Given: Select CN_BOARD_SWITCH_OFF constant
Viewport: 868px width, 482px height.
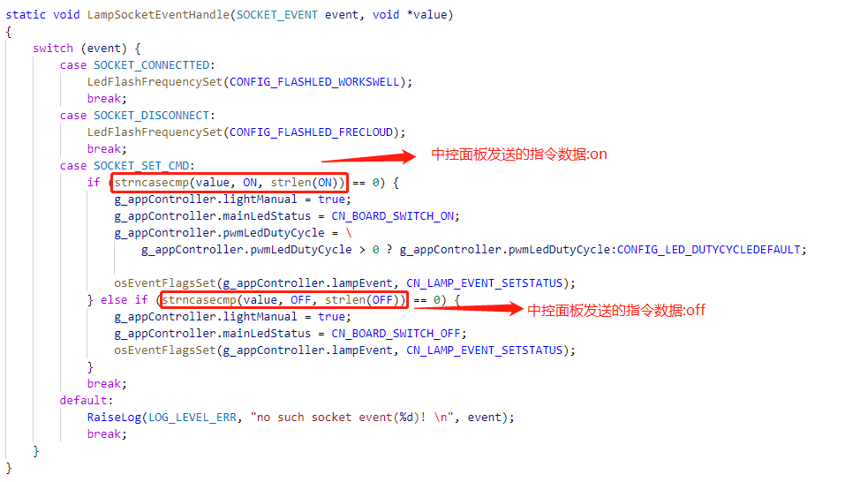Looking at the screenshot, I should 396,334.
